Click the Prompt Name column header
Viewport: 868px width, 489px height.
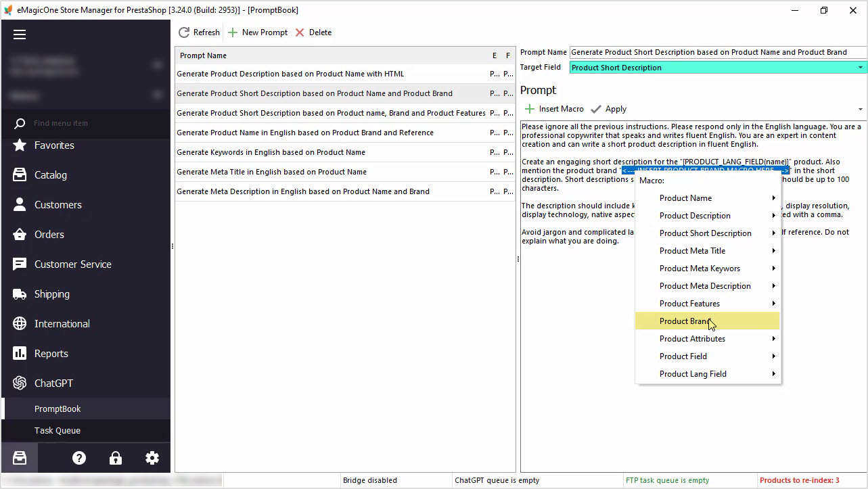click(x=203, y=55)
